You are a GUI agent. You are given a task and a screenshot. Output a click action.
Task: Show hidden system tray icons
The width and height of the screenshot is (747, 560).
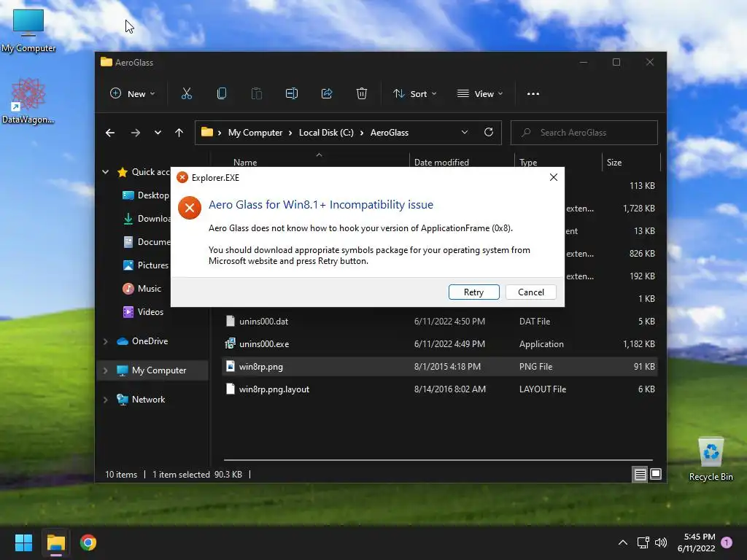click(623, 542)
